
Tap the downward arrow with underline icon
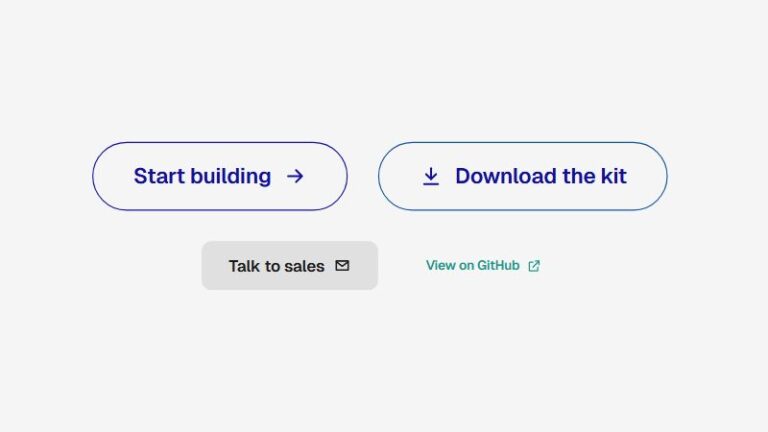pyautogui.click(x=431, y=176)
